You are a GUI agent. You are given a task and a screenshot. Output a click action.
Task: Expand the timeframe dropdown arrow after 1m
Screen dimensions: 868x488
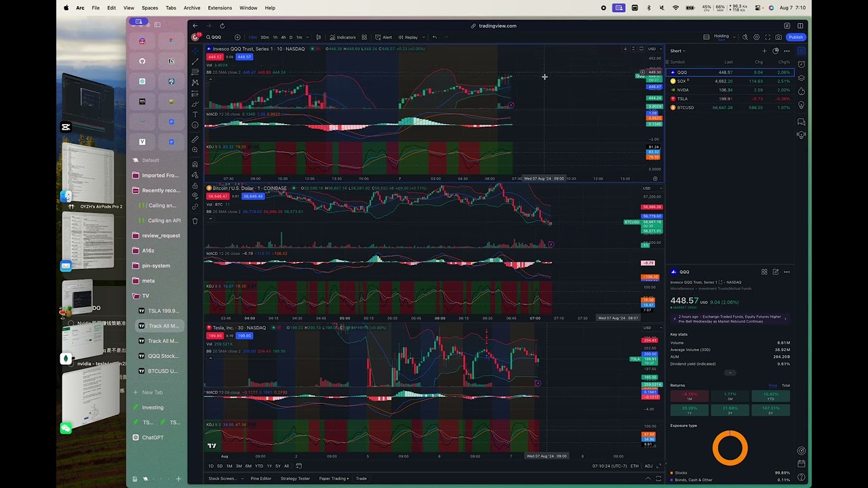click(307, 37)
